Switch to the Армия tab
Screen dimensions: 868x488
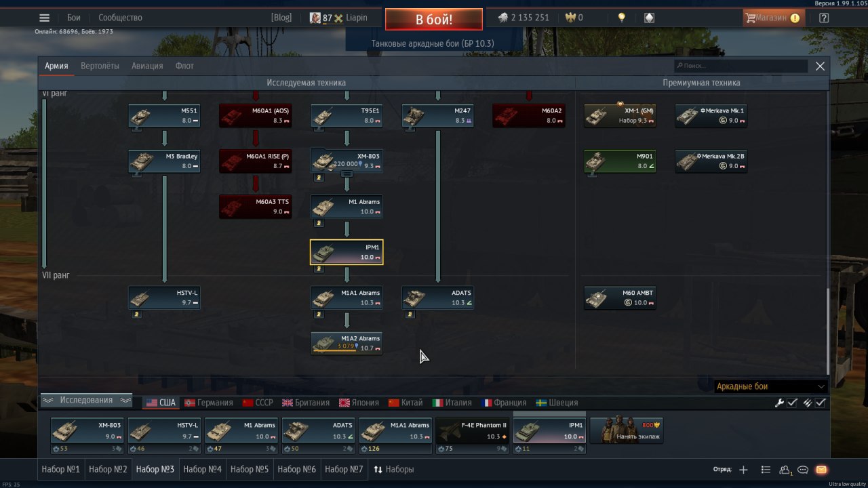point(56,66)
